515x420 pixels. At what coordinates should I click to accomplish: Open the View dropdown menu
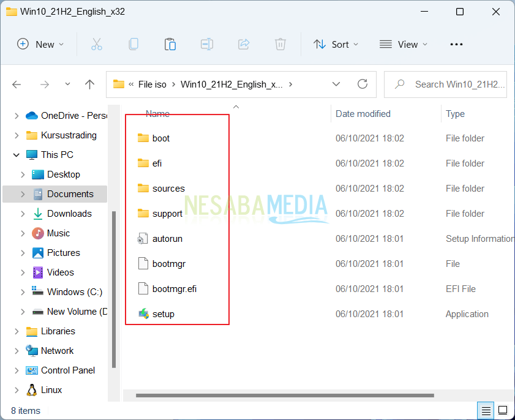tap(404, 44)
